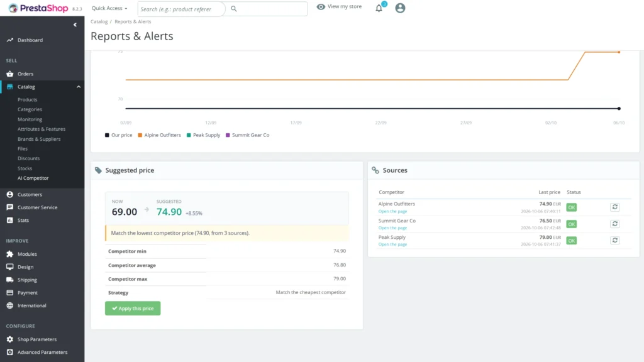Viewport: 644px width, 362px height.
Task: Open Files in Catalog menu
Action: (x=23, y=148)
